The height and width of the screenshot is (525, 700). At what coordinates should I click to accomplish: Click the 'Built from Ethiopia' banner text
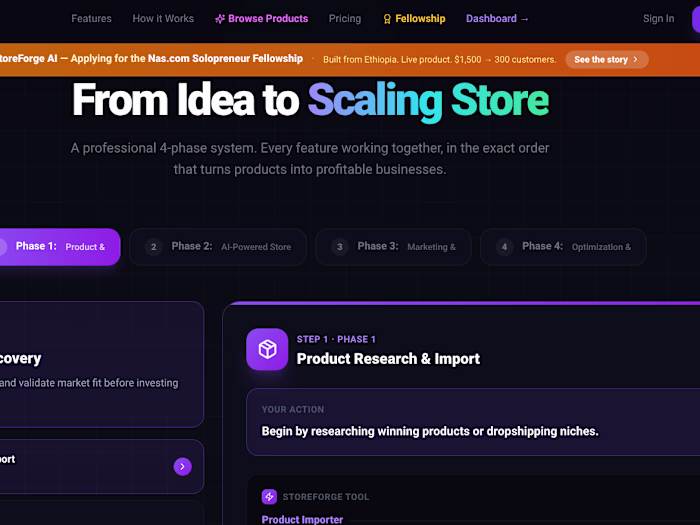(440, 60)
